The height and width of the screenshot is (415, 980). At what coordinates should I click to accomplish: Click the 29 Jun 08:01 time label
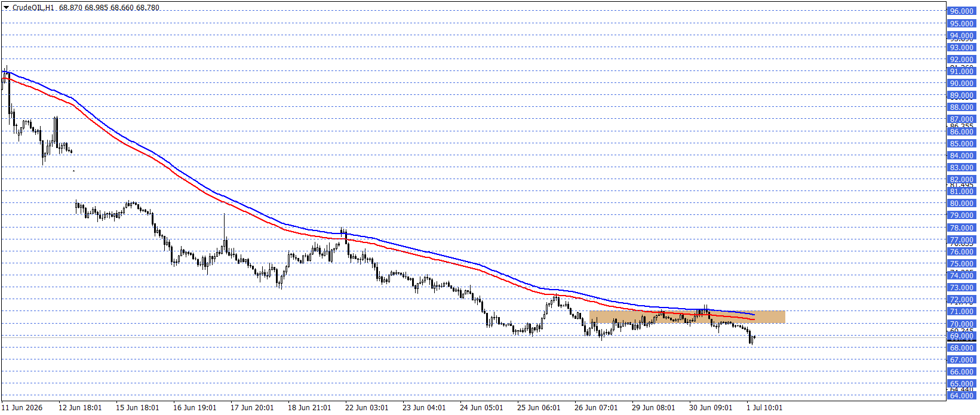pyautogui.click(x=653, y=408)
